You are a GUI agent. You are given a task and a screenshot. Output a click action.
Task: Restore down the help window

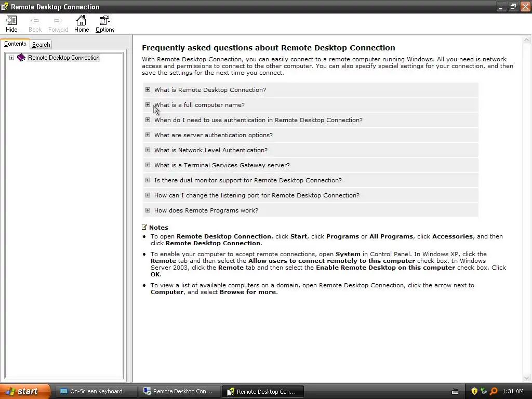[x=513, y=6]
